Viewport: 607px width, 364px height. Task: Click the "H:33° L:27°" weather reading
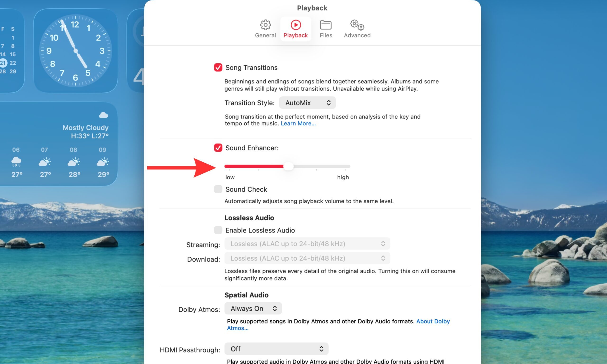[90, 136]
